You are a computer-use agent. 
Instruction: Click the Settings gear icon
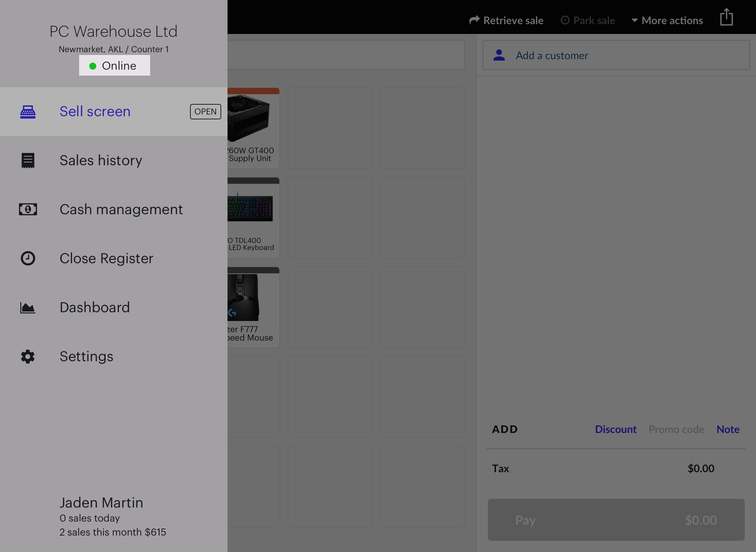[x=28, y=356]
